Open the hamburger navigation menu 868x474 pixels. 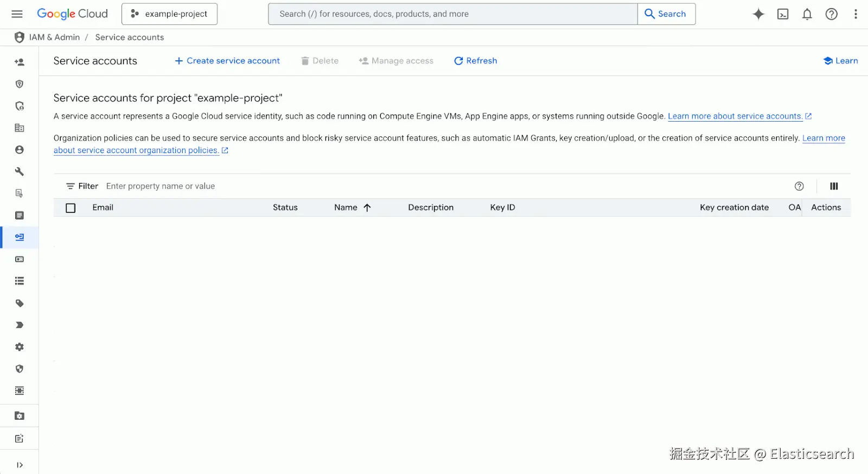17,14
